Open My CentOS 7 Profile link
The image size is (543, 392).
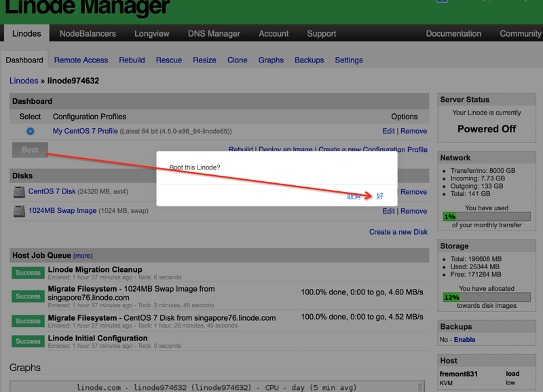86,131
